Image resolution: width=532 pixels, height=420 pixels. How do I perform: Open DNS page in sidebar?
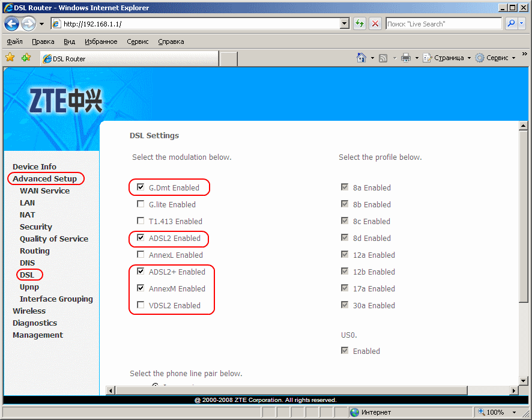(x=27, y=263)
